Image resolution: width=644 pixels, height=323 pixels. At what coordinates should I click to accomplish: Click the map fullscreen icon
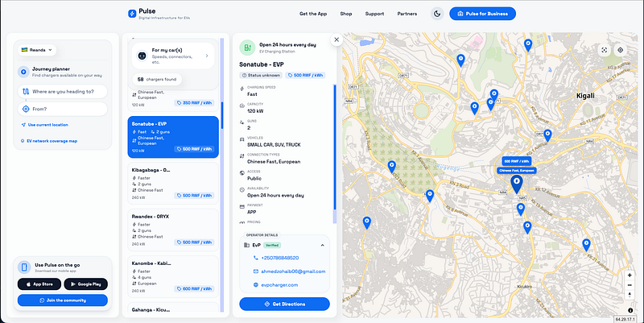tap(605, 50)
